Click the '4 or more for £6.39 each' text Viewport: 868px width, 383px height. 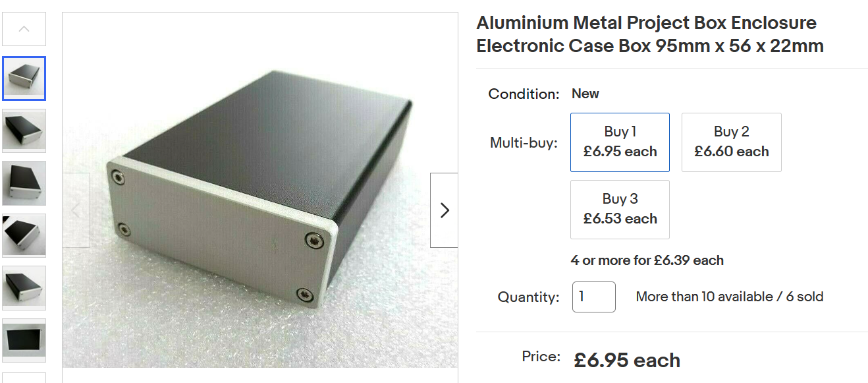point(647,260)
